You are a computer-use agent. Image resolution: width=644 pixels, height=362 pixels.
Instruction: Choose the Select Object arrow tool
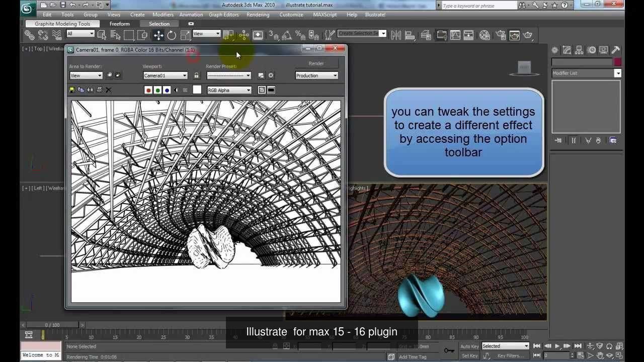pos(102,35)
